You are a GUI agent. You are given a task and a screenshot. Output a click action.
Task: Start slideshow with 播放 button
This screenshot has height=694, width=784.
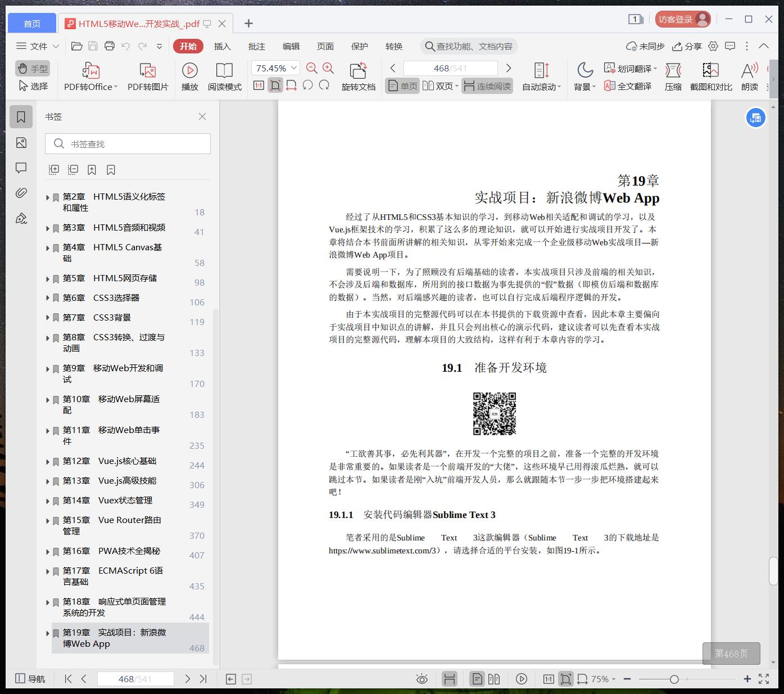click(189, 77)
